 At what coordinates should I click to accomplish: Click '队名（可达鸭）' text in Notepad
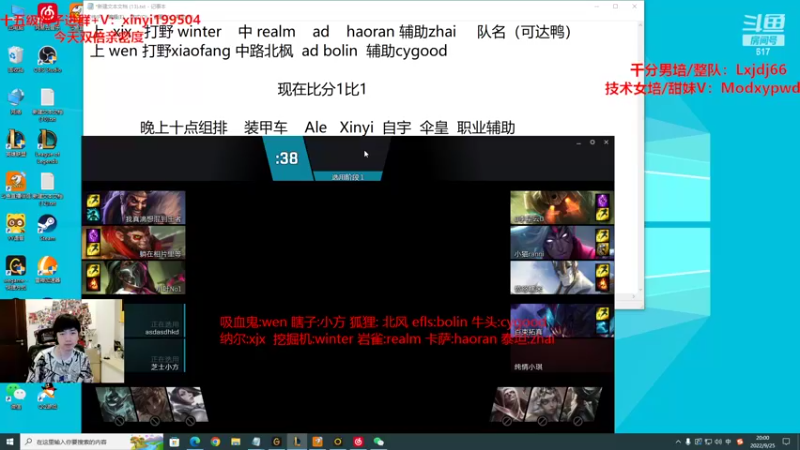pyautogui.click(x=524, y=32)
